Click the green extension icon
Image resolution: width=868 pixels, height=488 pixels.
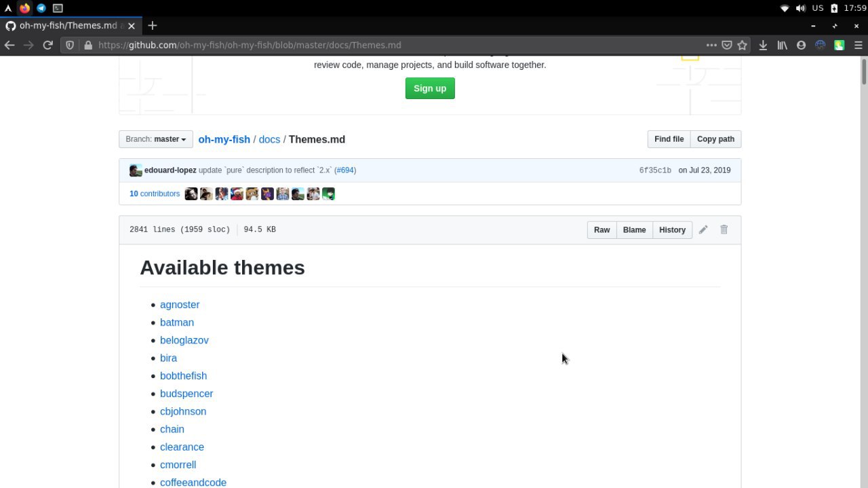coord(839,45)
